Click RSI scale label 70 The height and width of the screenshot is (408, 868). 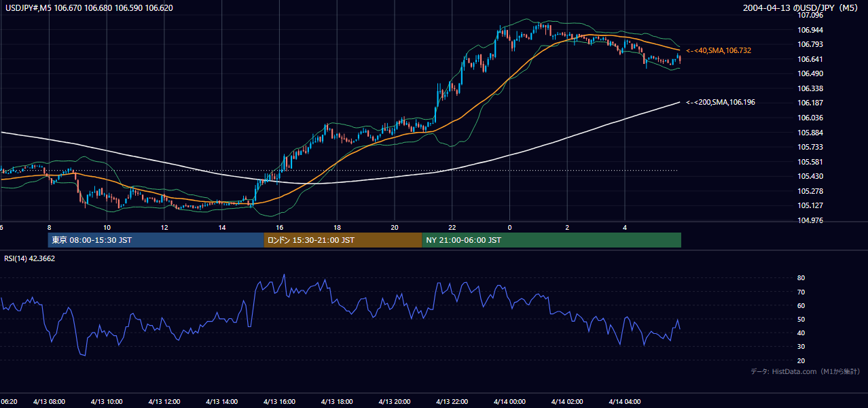(801, 292)
